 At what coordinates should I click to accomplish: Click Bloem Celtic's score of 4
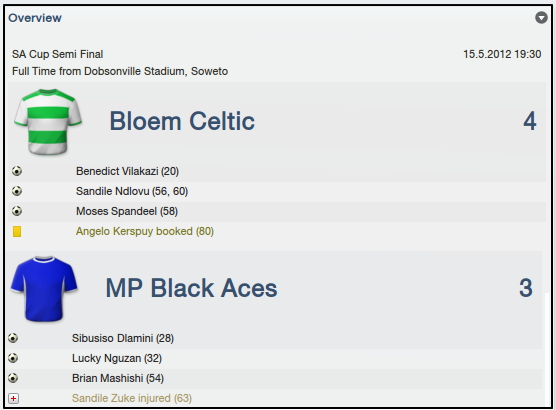pyautogui.click(x=530, y=121)
